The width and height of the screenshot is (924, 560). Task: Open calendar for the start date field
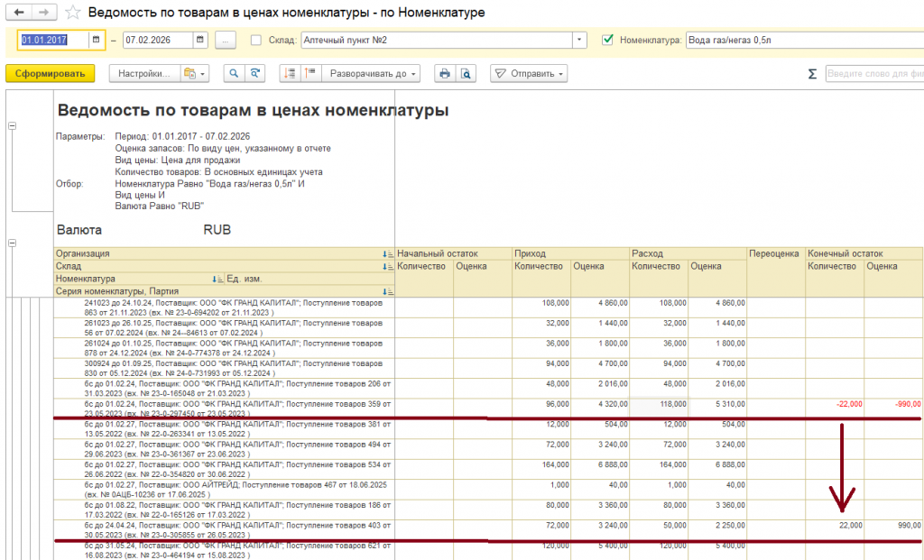[x=97, y=41]
